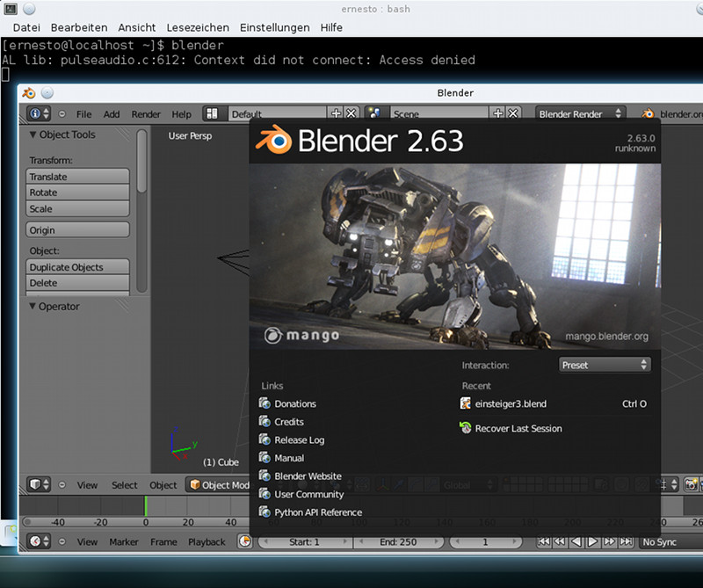The height and width of the screenshot is (588, 703).
Task: Click Blender window title bar logo icon
Action: coord(29,93)
